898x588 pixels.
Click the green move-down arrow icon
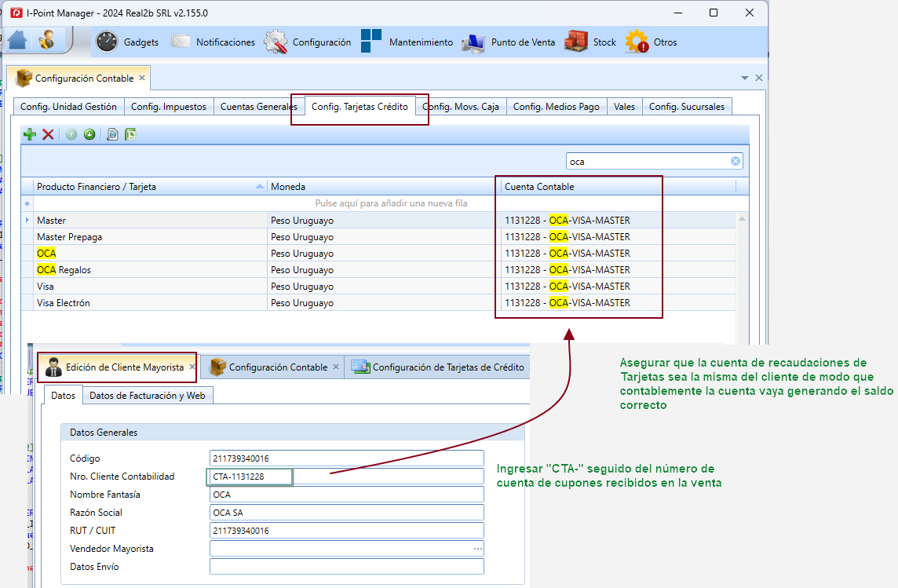[x=89, y=134]
